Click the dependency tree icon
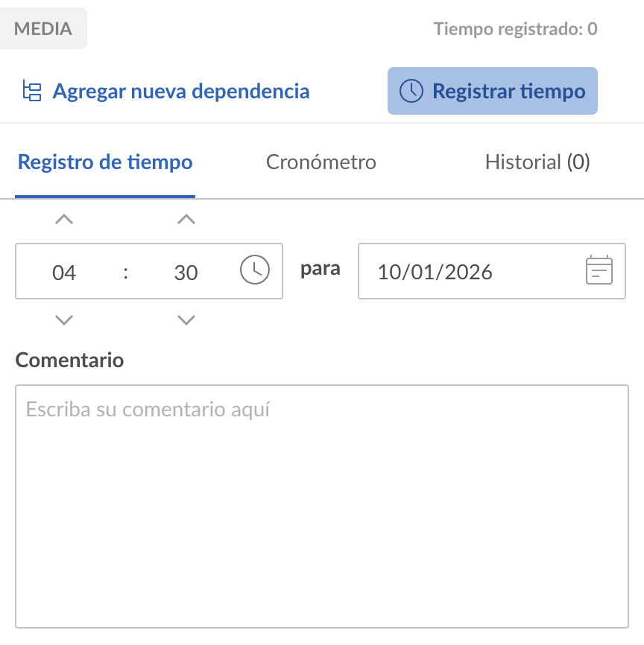Viewport: 644px width, 645px height. (x=32, y=91)
